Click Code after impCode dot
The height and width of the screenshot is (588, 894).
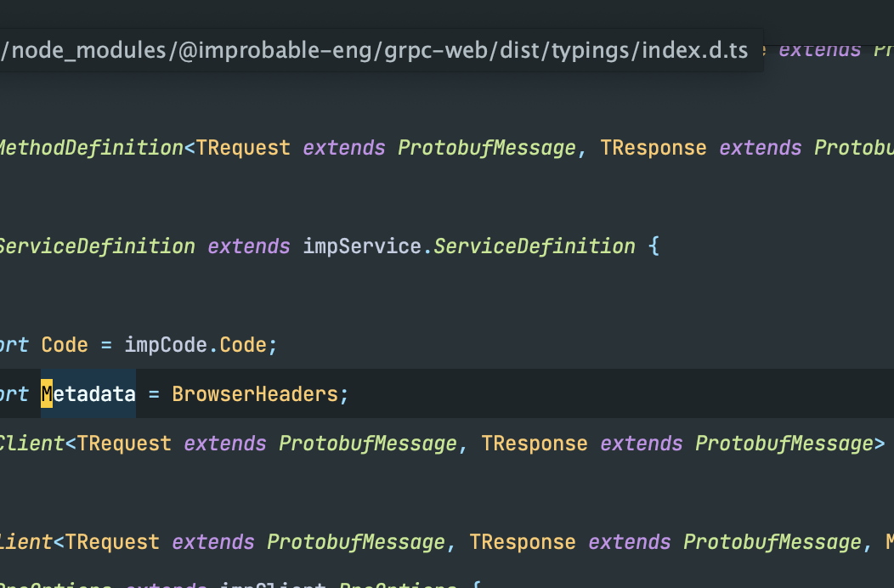[x=243, y=345]
